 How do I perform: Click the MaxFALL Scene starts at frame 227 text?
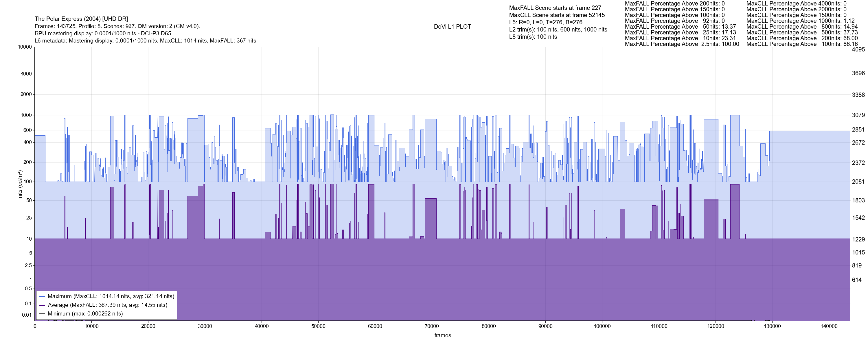555,8
